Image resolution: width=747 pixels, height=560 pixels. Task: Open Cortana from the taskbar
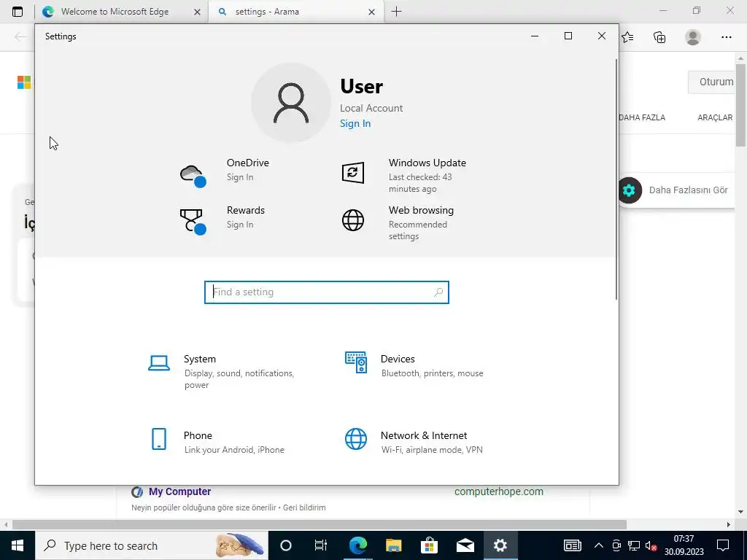pos(285,545)
